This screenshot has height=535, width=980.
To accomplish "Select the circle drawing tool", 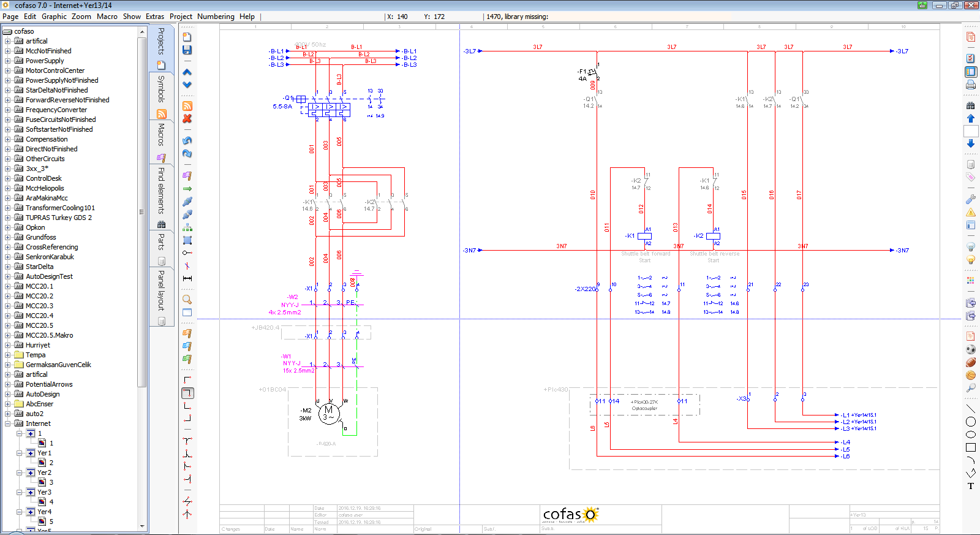I will [971, 422].
